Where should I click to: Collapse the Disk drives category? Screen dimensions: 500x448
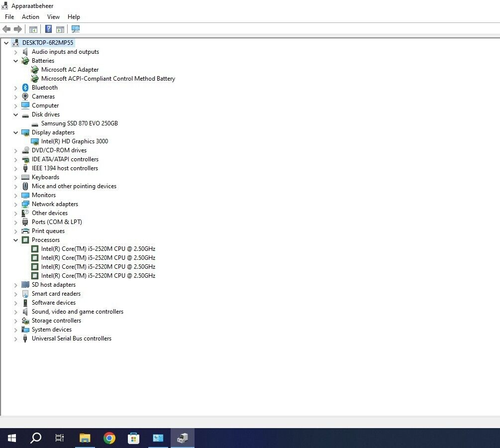(15, 114)
